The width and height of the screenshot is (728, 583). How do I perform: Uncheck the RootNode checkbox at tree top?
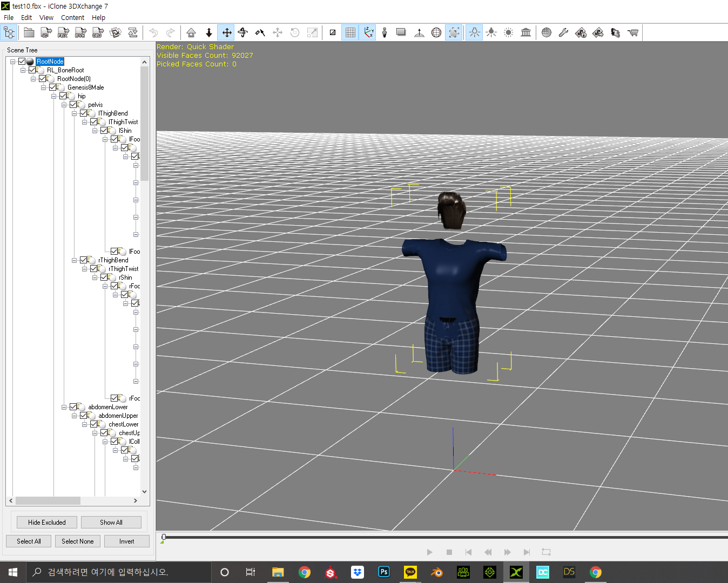point(22,62)
